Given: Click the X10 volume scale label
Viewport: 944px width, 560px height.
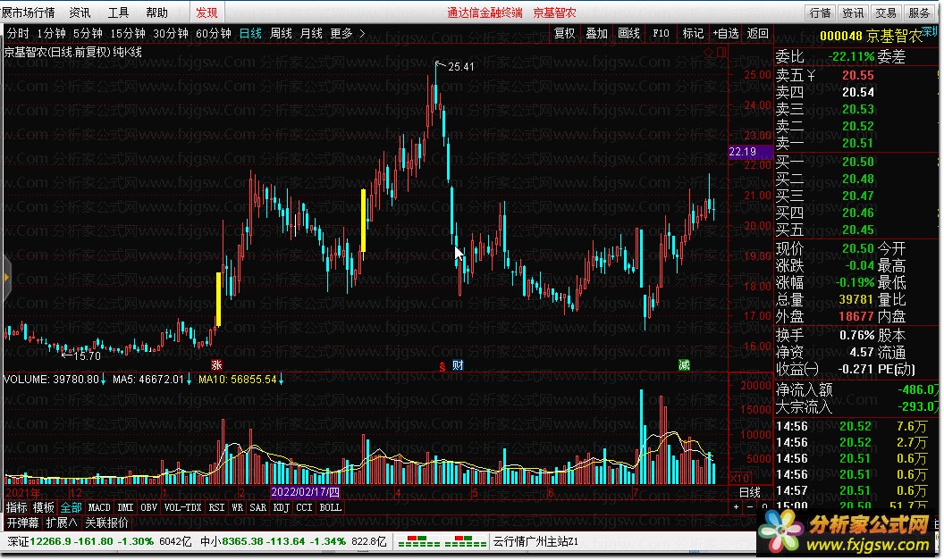Looking at the screenshot, I should 740,478.
